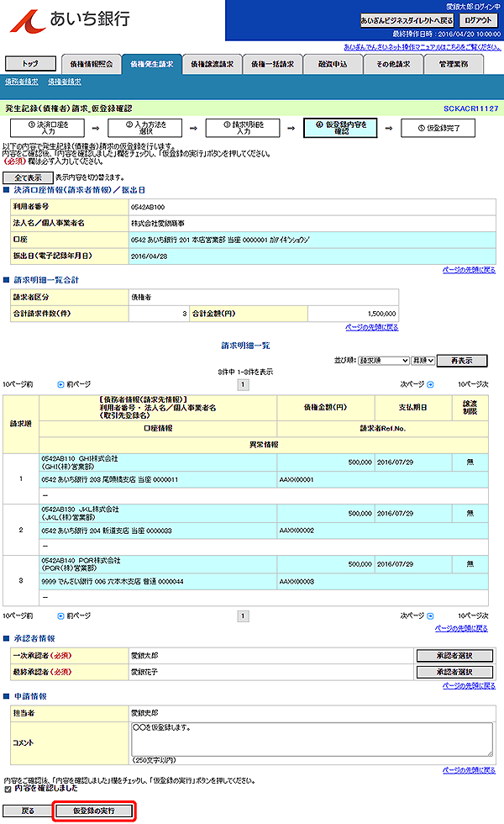Click the 前ページ arrow icon above the table

click(60, 385)
